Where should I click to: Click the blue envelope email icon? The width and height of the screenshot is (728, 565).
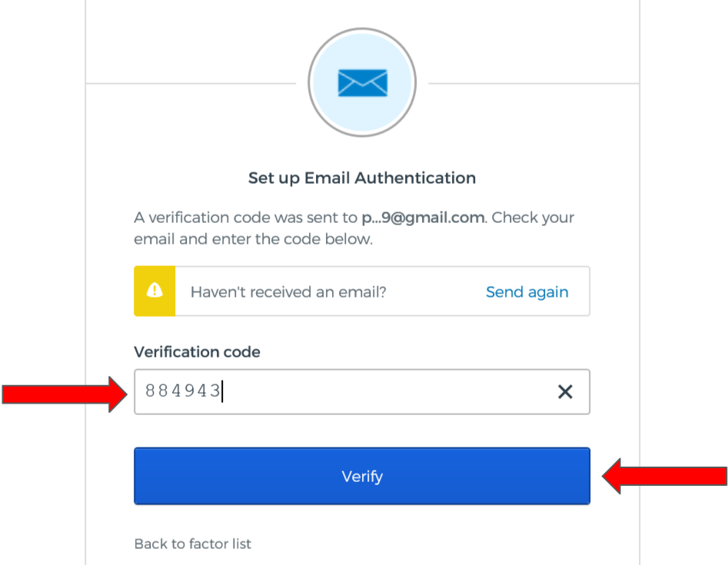tap(362, 82)
